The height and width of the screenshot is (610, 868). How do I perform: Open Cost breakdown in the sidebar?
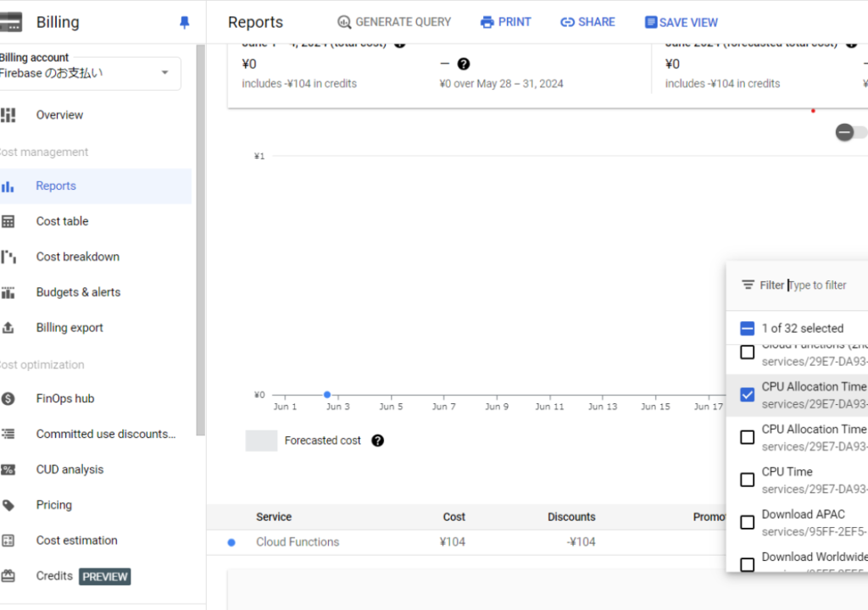click(77, 257)
